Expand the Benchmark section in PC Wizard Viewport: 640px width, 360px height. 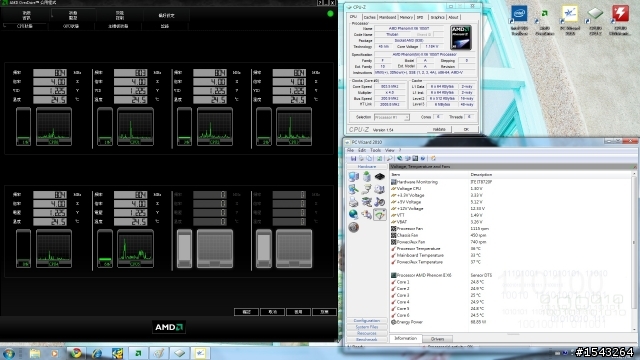367,340
